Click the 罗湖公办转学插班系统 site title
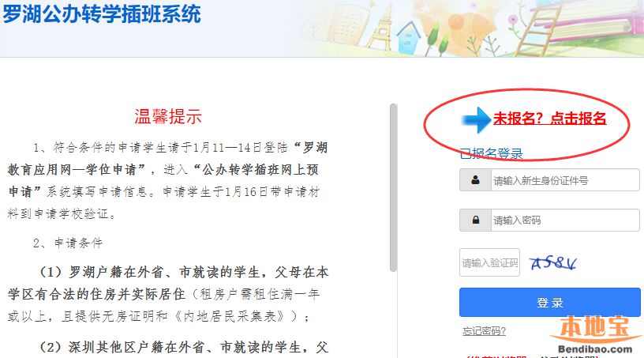Image resolution: width=644 pixels, height=358 pixels. [102, 13]
